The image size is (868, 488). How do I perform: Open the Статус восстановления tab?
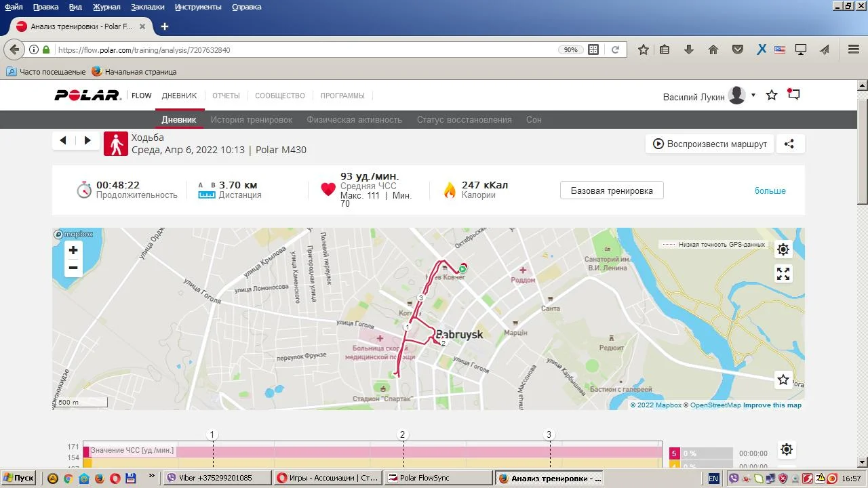click(x=465, y=119)
